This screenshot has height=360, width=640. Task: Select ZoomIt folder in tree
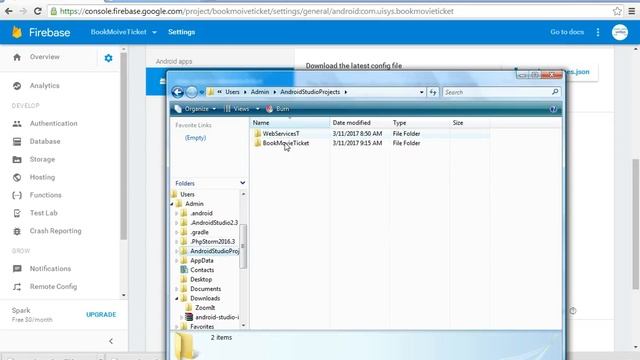click(x=204, y=308)
